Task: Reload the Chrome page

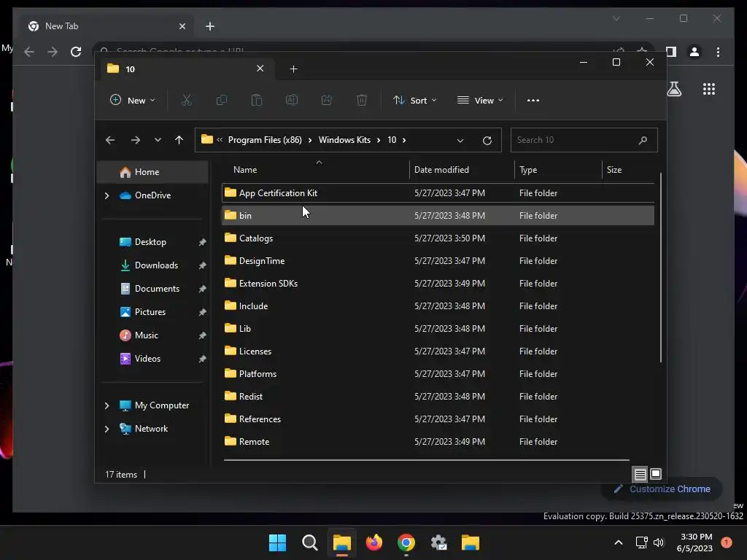Action: tap(76, 52)
